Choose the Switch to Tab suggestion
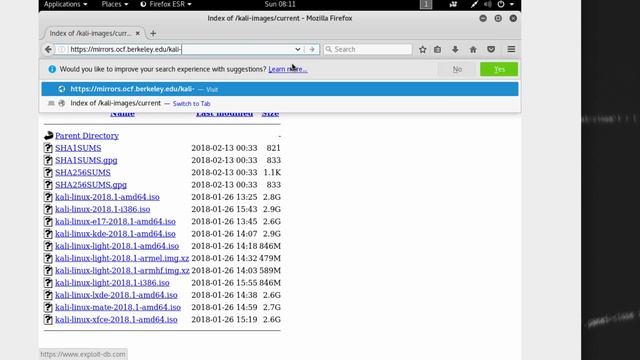640x360 pixels. coord(280,103)
